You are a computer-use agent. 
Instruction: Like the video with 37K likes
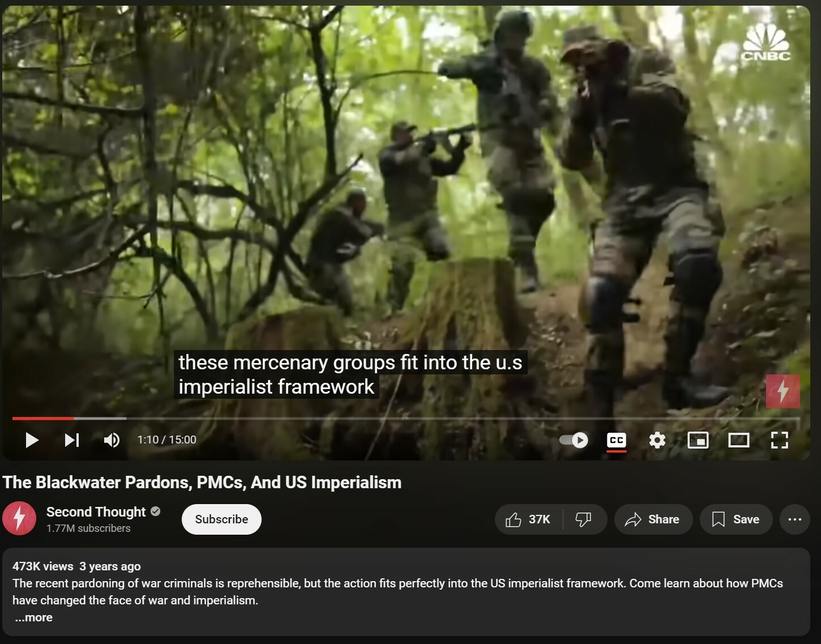pos(529,519)
